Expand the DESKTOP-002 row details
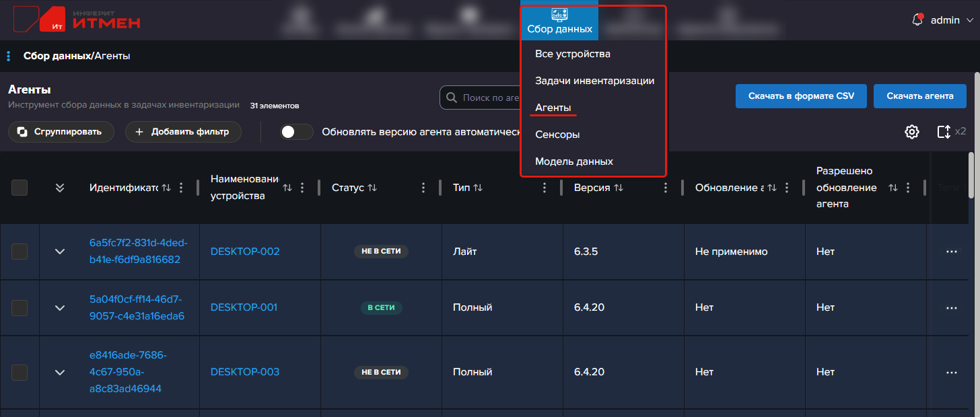Image resolution: width=980 pixels, height=417 pixels. 60,252
